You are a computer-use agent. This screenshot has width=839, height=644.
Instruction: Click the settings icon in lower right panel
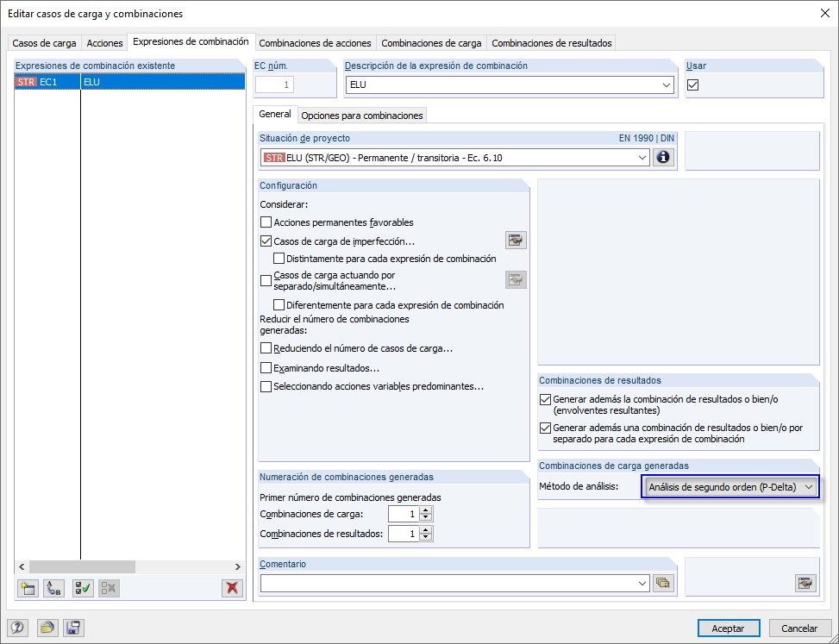point(806,584)
